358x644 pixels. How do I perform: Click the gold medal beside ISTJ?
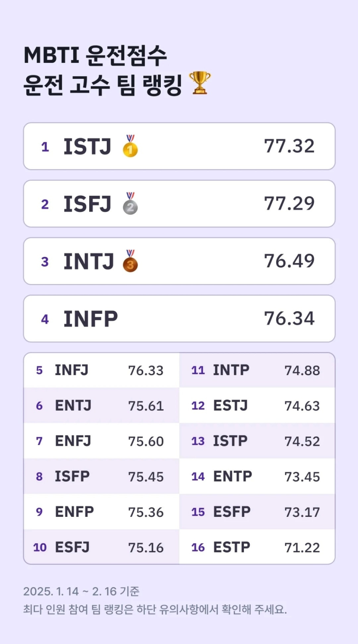tap(130, 146)
